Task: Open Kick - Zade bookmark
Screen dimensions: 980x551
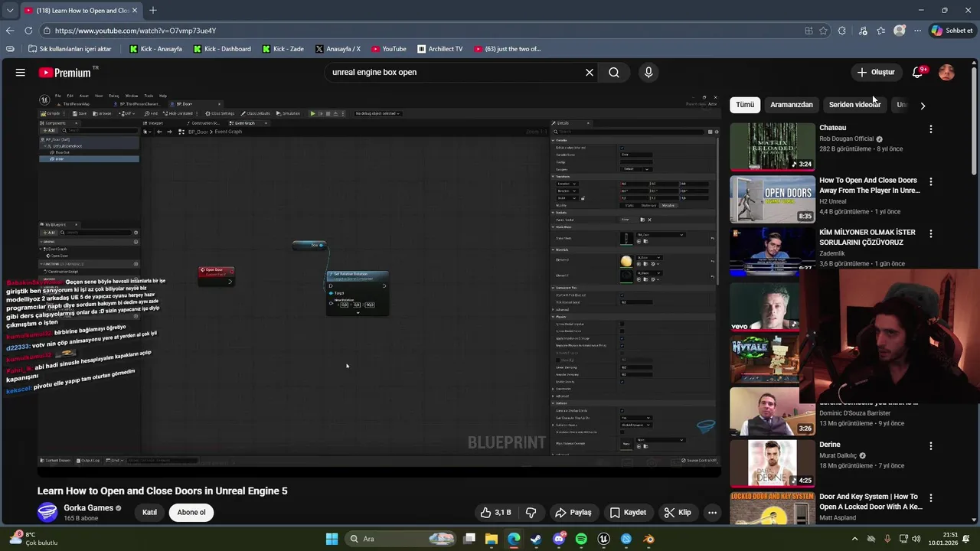Action: pyautogui.click(x=283, y=49)
